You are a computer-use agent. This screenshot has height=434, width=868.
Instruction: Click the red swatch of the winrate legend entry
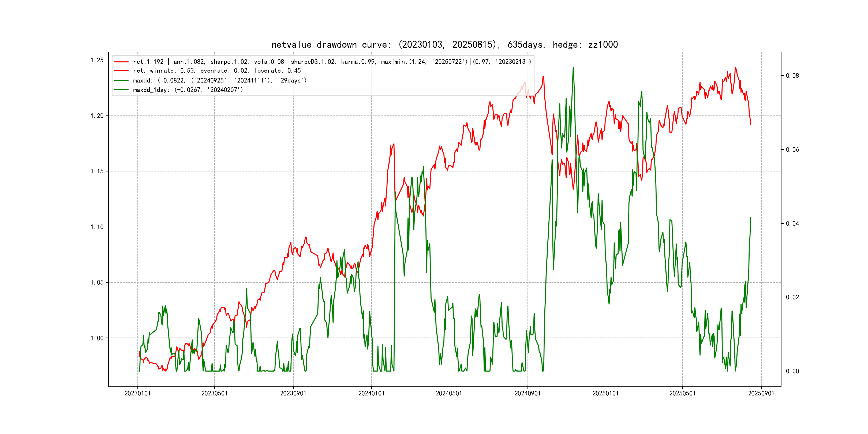pos(121,71)
